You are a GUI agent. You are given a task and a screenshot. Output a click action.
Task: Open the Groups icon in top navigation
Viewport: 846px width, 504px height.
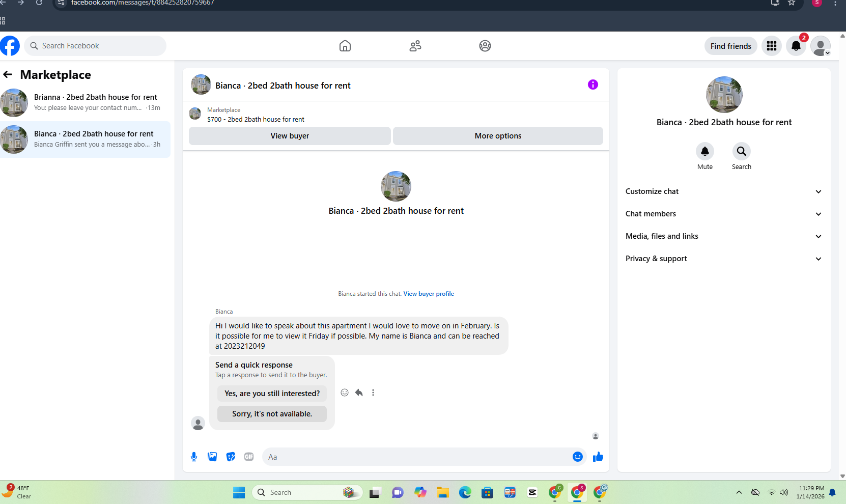tap(485, 46)
